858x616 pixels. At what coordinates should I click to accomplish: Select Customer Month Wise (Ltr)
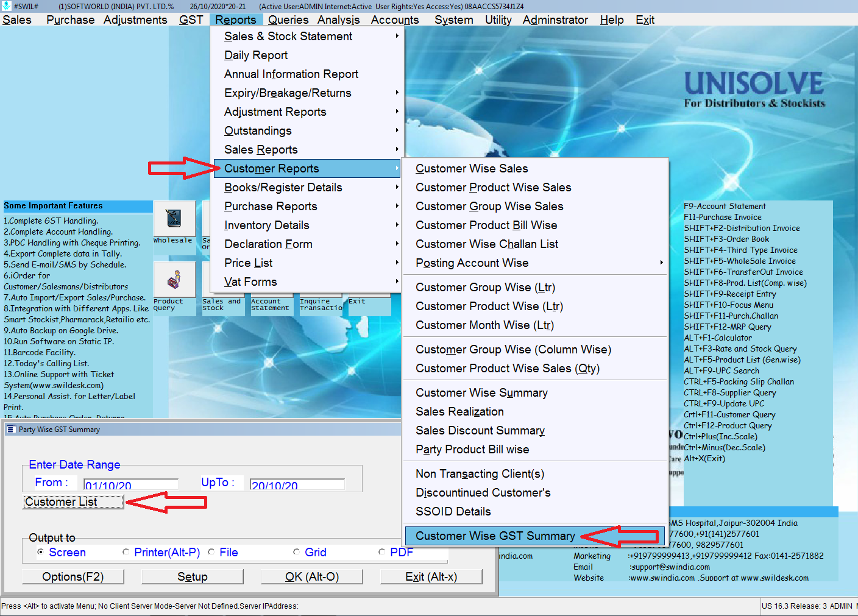tap(535, 325)
